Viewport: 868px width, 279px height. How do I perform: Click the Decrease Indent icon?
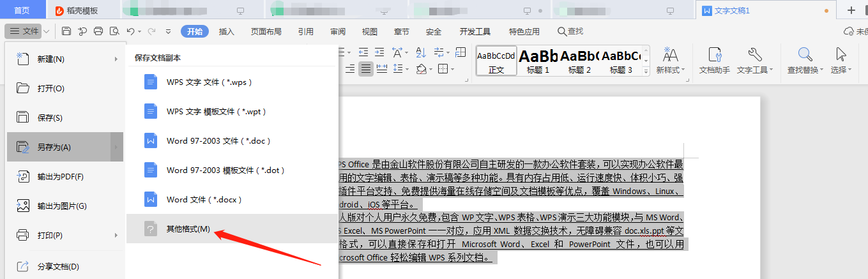click(x=362, y=52)
